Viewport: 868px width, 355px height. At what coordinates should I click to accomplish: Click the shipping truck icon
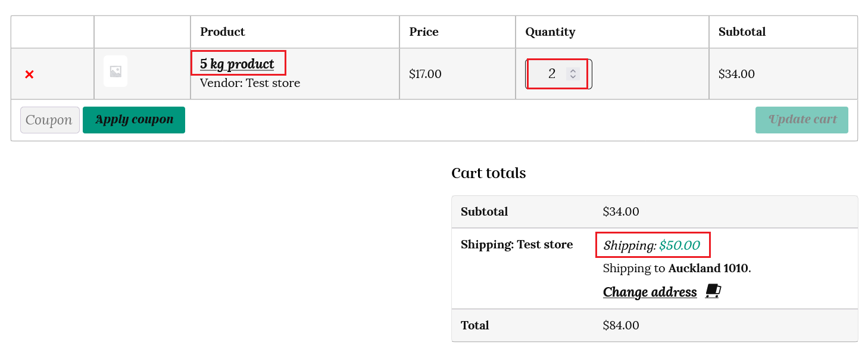point(713,291)
